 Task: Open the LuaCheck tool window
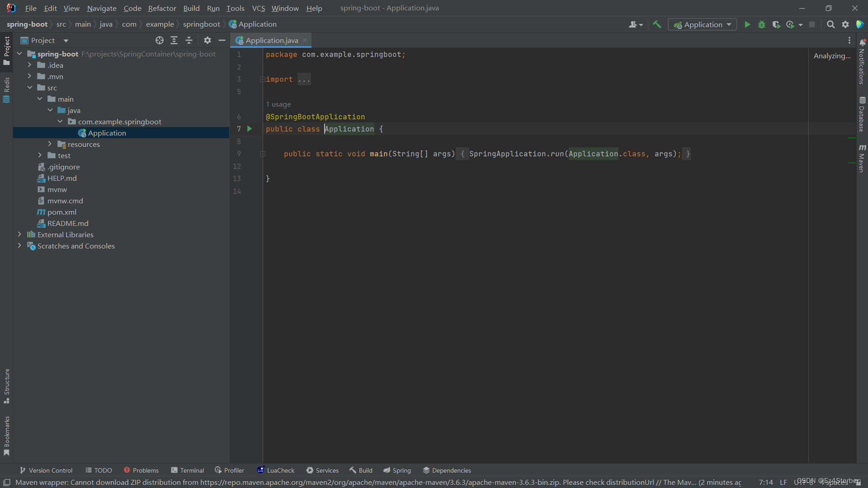(x=276, y=470)
